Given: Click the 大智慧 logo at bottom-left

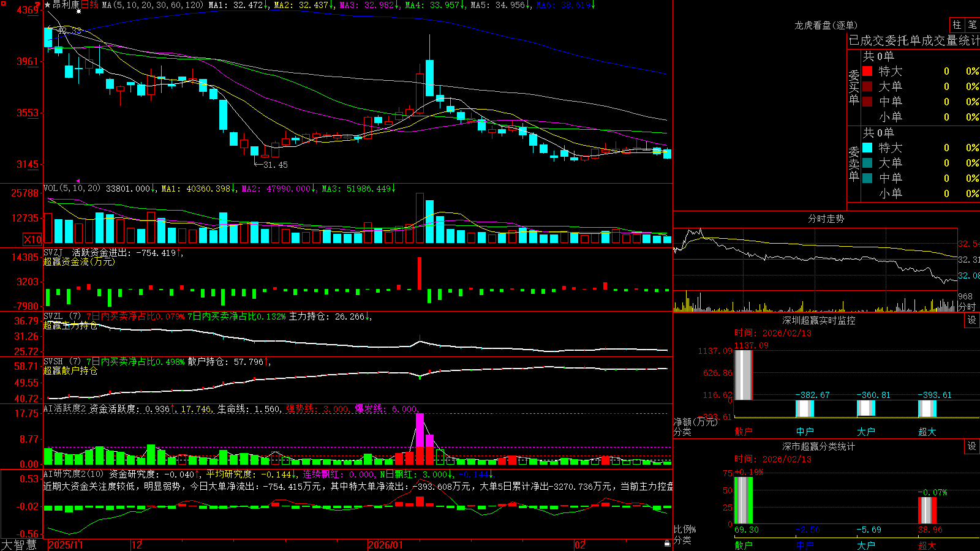Looking at the screenshot, I should pos(19,545).
